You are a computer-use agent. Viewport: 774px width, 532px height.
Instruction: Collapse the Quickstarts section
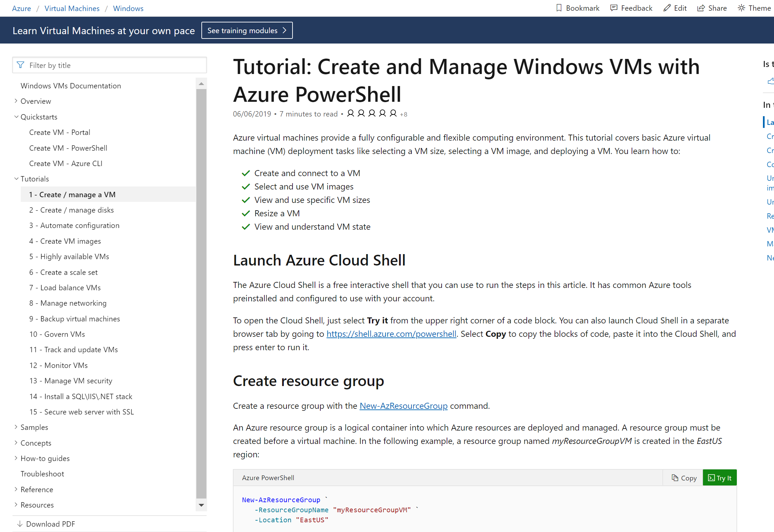pyautogui.click(x=16, y=117)
